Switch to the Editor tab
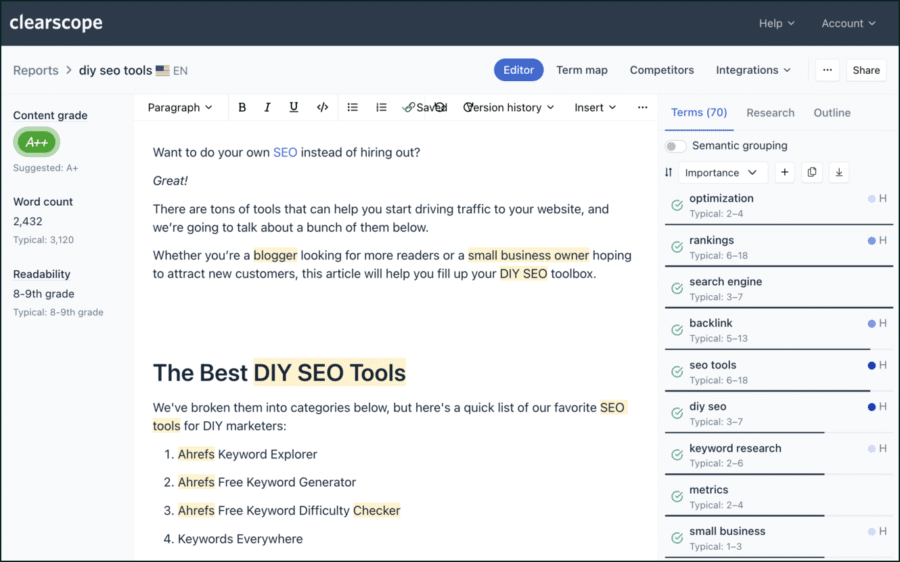Screen dimensions: 900x562 [x=518, y=70]
